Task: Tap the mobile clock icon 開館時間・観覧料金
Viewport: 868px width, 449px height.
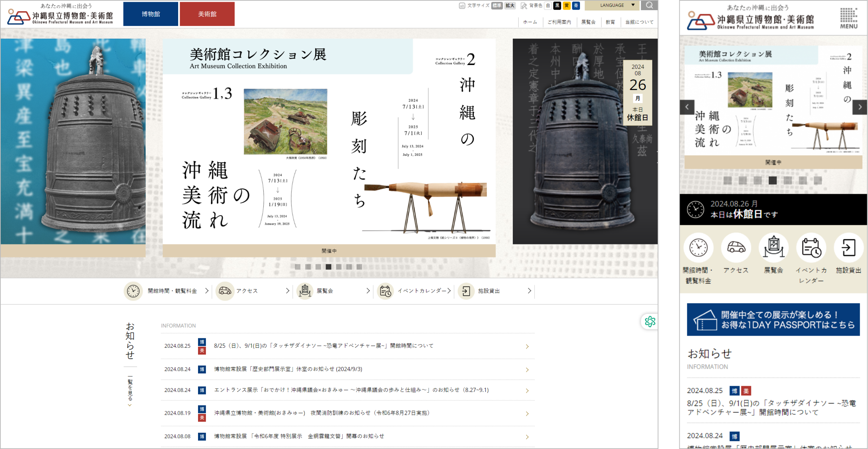Action: (x=698, y=248)
